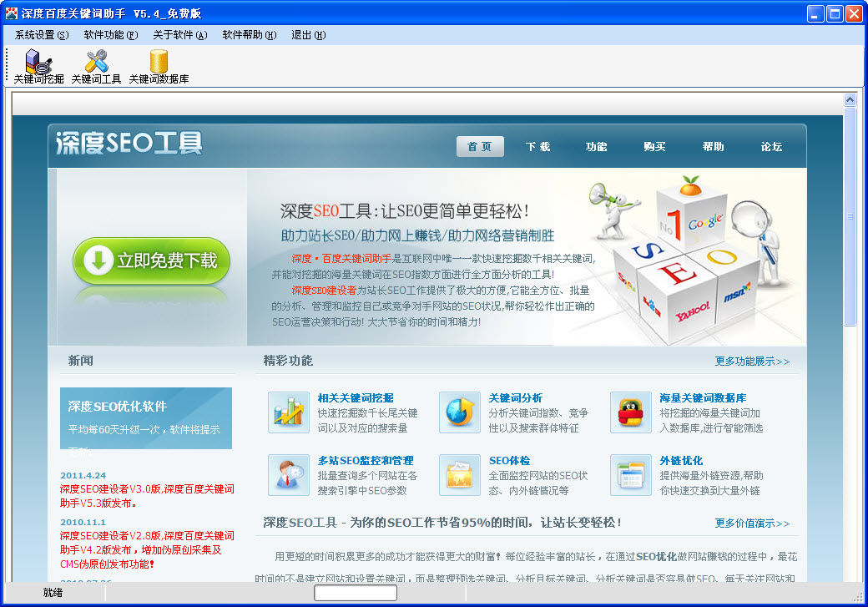
Task: Click the 外链优化 title link
Action: click(x=681, y=461)
